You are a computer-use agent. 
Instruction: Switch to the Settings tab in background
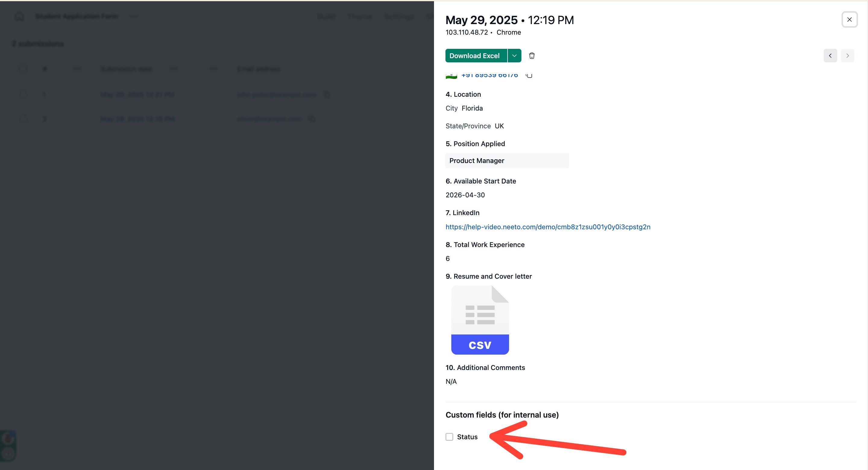coord(399,17)
